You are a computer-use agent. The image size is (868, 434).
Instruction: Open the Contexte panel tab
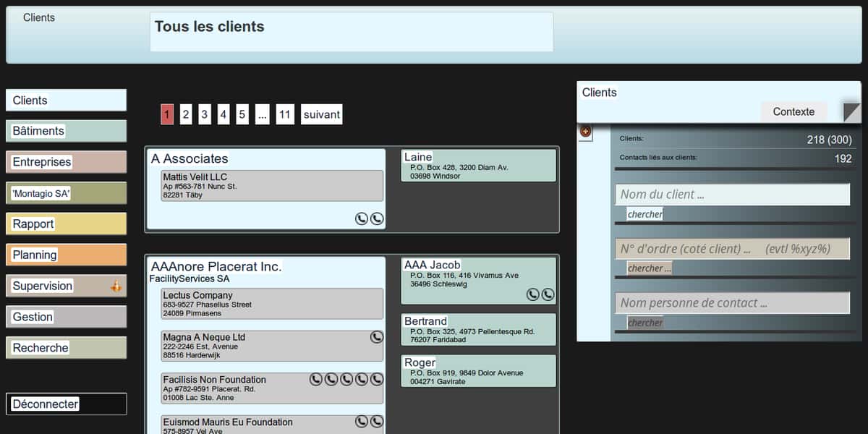pyautogui.click(x=793, y=111)
